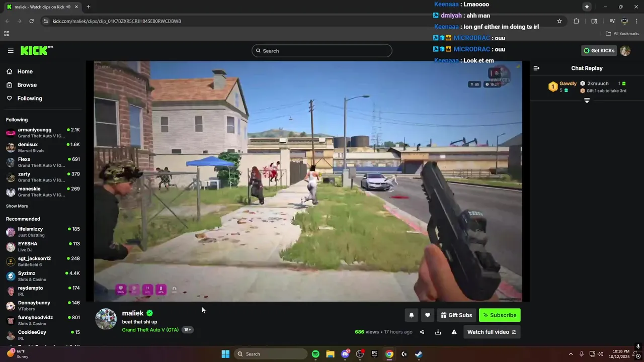Open Syztmz recommended channel
644x362 pixels.
43,276
